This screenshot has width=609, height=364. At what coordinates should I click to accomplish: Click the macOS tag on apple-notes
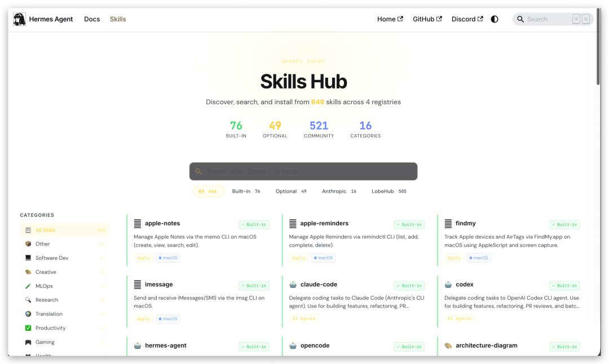[x=168, y=258]
